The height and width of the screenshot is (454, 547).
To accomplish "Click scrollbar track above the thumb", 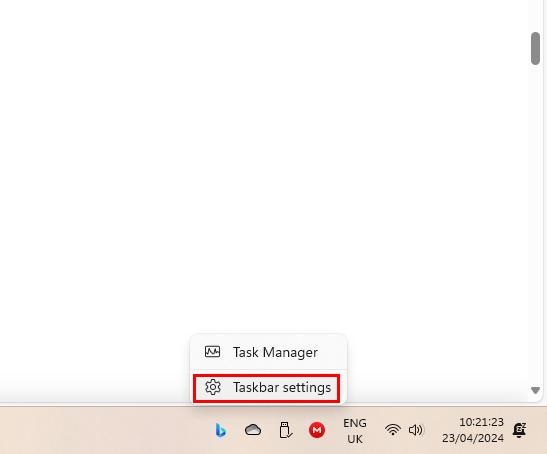I will [535, 16].
